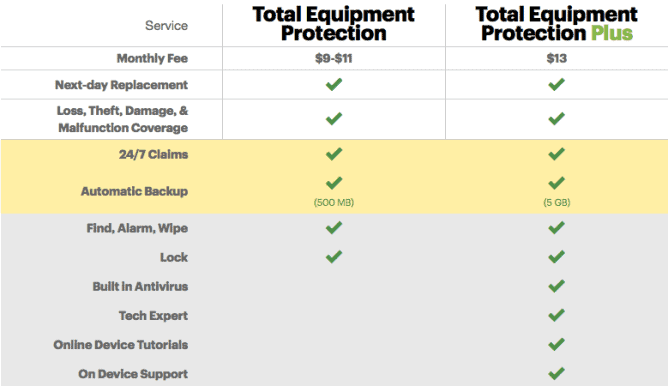Click Automatic Backup checkmark above 5 GB

tap(556, 183)
